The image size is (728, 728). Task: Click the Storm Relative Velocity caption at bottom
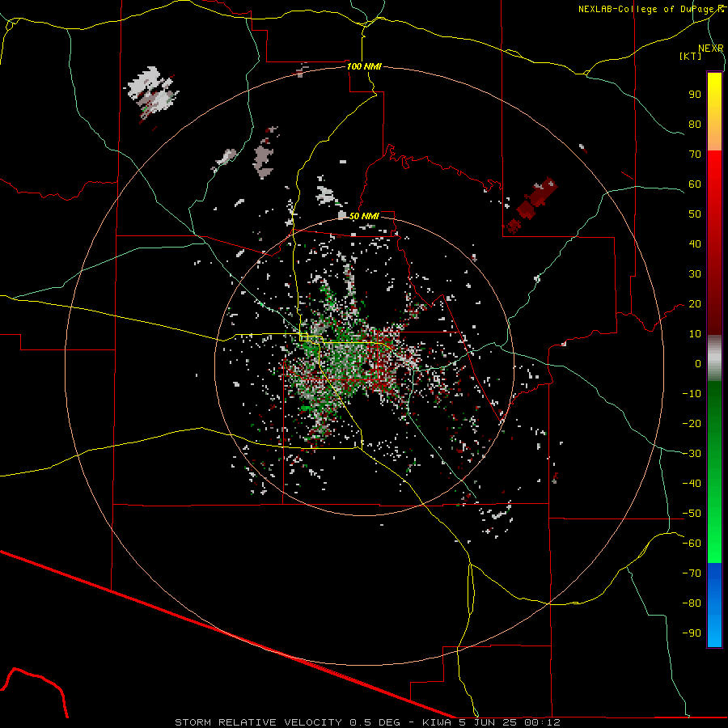tap(367, 722)
